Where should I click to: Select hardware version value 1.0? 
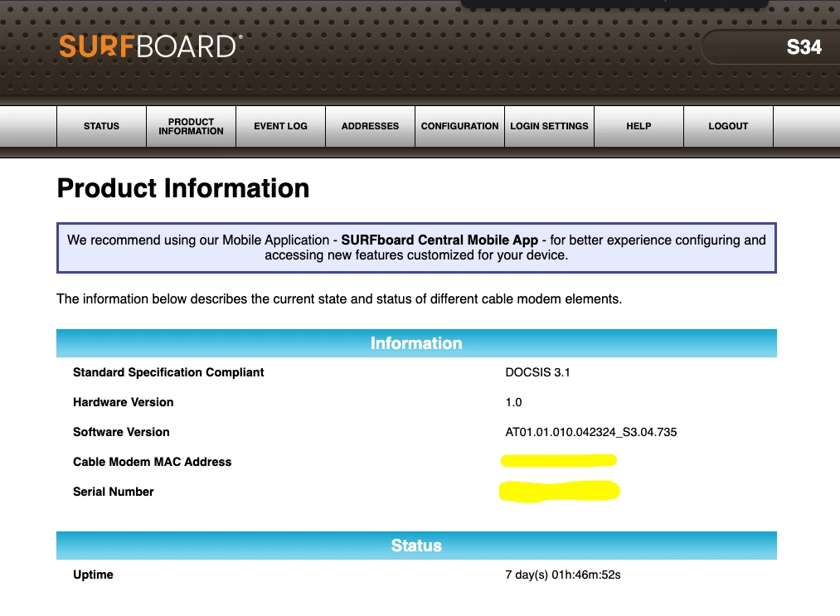tap(513, 402)
